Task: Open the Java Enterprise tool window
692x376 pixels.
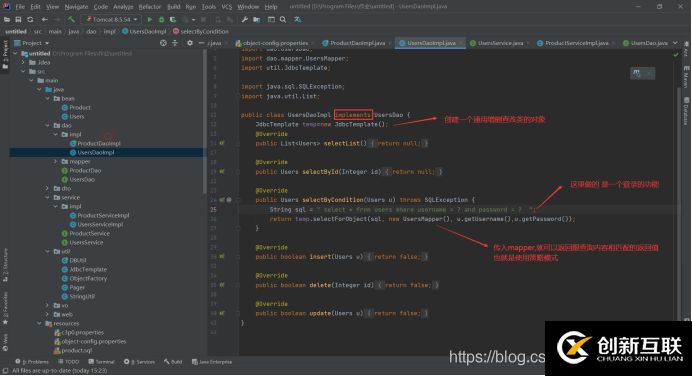Action: (212, 362)
